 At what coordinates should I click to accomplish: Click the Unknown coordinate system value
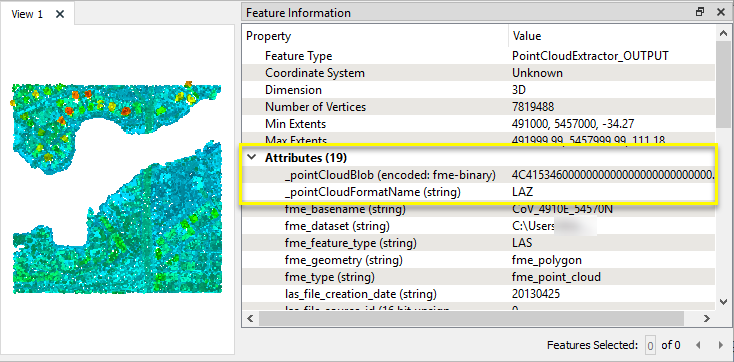537,73
